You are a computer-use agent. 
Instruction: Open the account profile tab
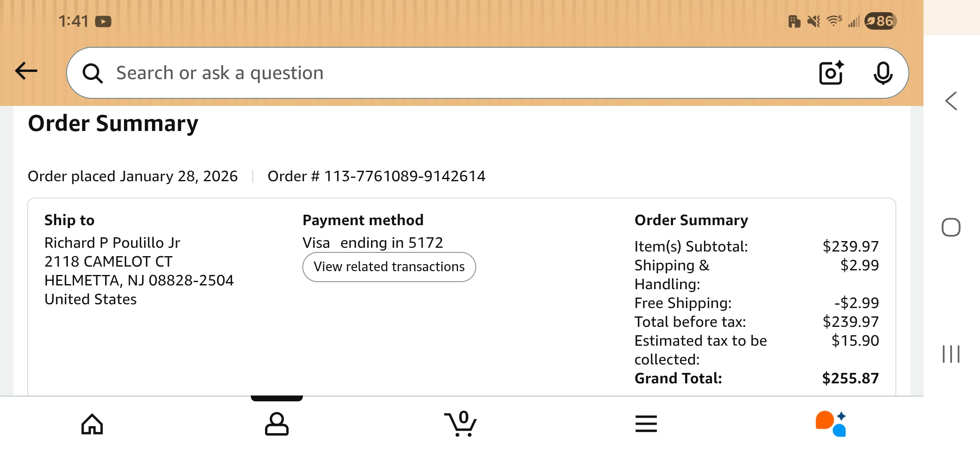(x=277, y=424)
